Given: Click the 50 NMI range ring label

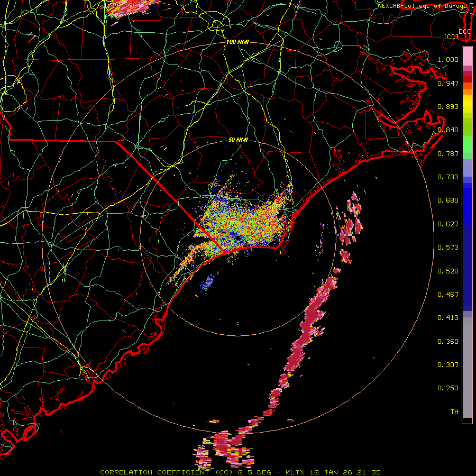Looking at the screenshot, I should coord(238,140).
